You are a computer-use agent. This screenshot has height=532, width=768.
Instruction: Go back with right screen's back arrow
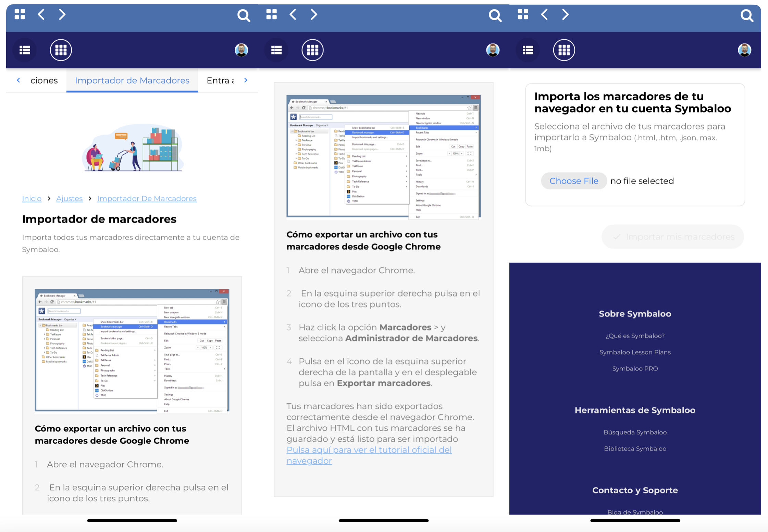(544, 14)
